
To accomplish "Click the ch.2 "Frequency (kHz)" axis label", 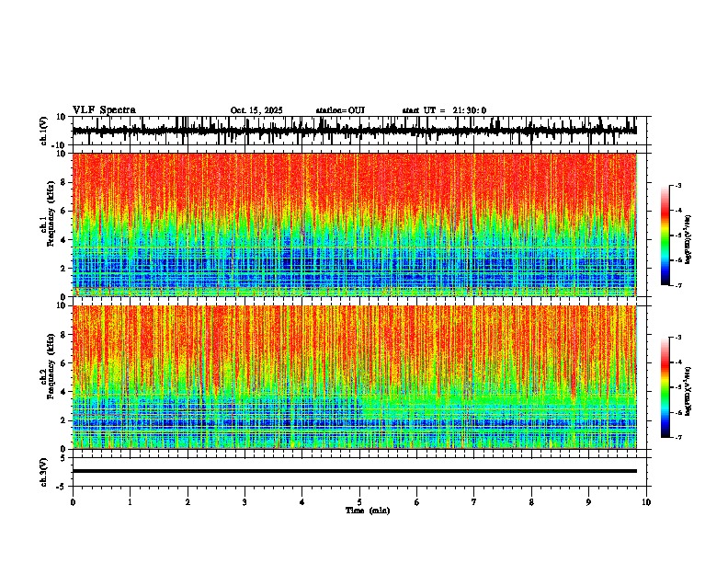I will 51,366.
